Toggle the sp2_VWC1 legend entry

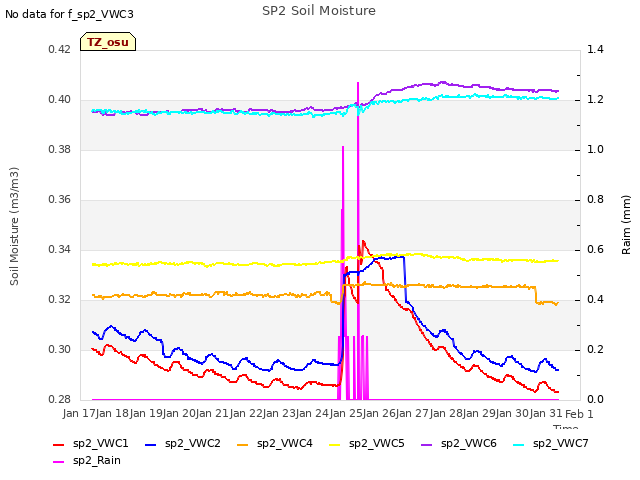pyautogui.click(x=91, y=443)
